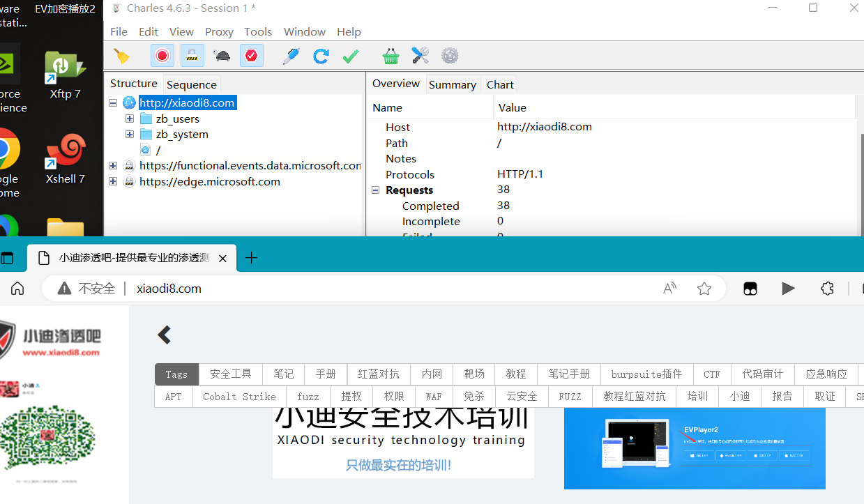Clear the Charles session with the broom icon

coord(122,56)
